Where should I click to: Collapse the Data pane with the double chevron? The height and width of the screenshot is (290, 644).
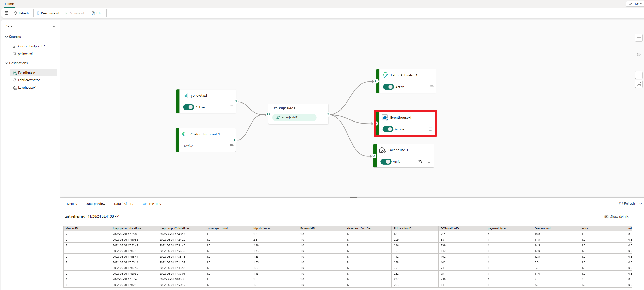click(54, 26)
